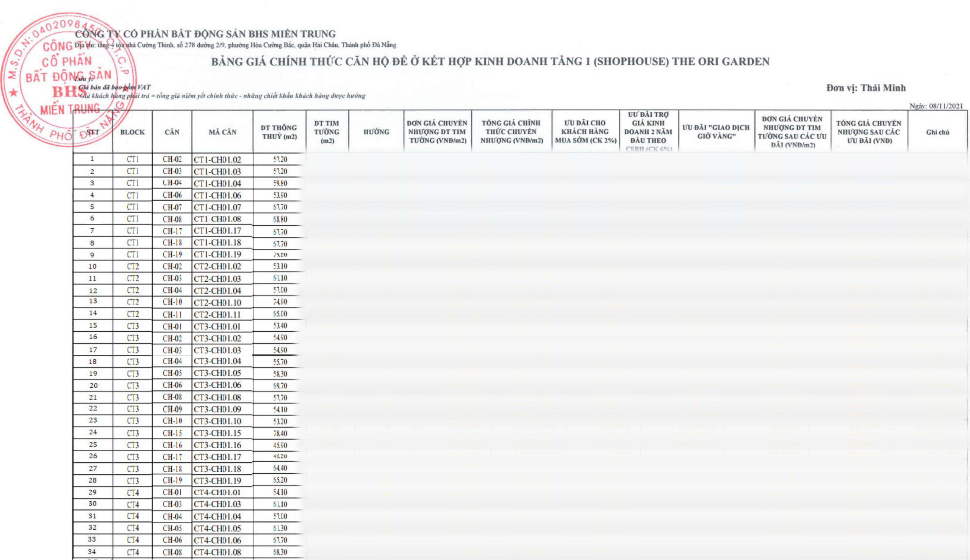The image size is (970, 560).
Task: Click area '53.90' in the CT1-CH01.06 row
Action: point(280,195)
